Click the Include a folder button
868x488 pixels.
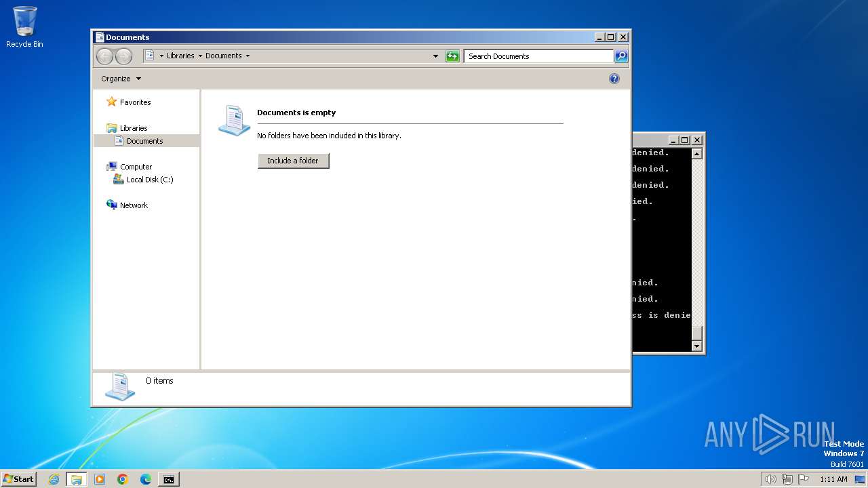pyautogui.click(x=293, y=161)
